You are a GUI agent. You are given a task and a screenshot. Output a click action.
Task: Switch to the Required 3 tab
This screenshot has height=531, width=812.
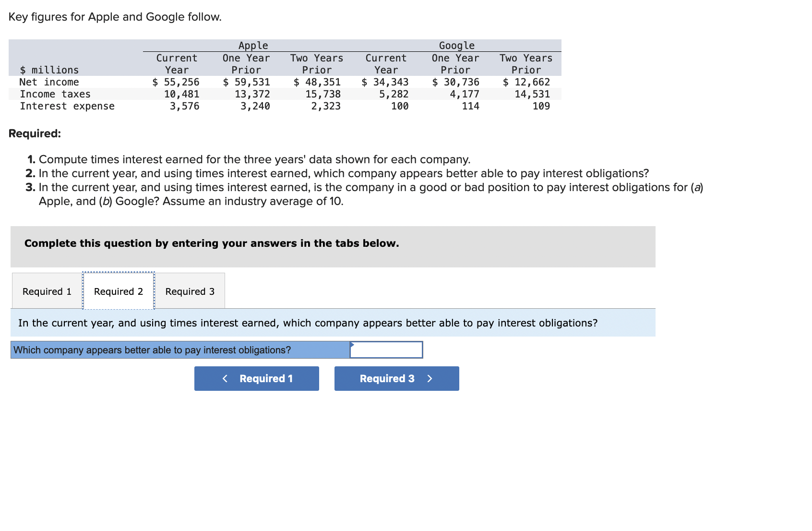190,291
